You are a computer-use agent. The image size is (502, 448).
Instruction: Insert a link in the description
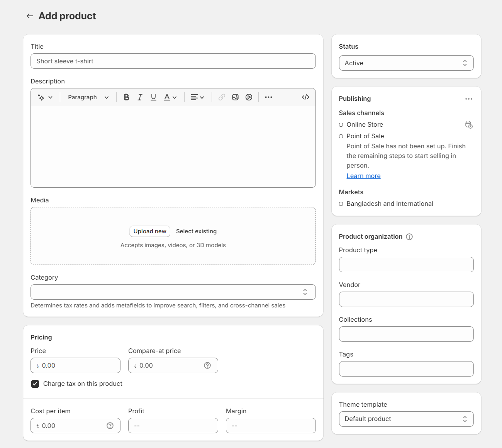point(221,97)
